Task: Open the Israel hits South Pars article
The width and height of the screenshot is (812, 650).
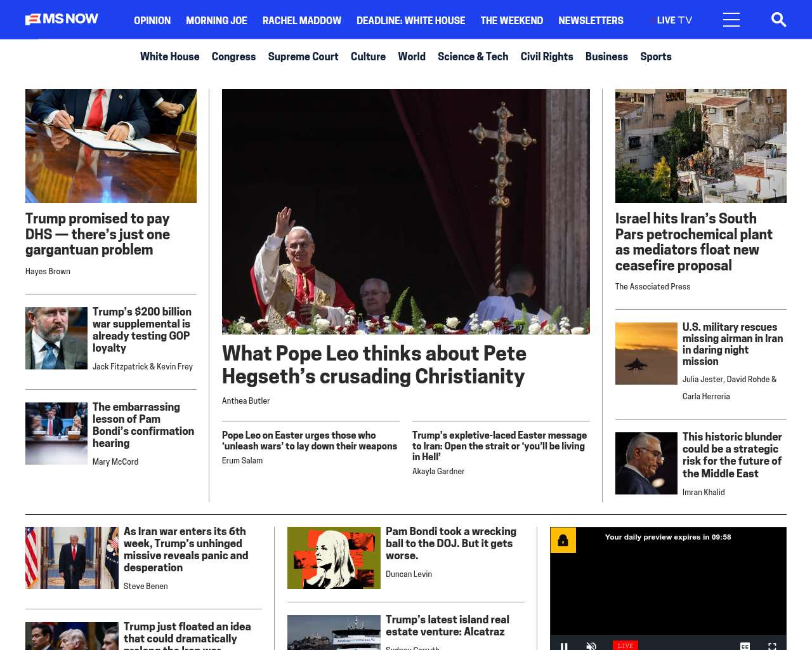Action: (x=693, y=242)
